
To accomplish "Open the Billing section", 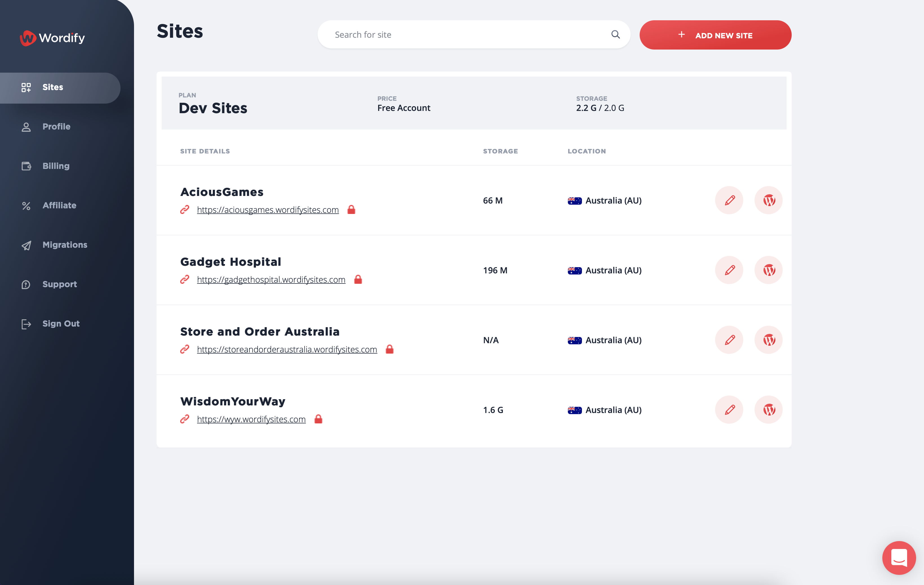I will (x=56, y=166).
